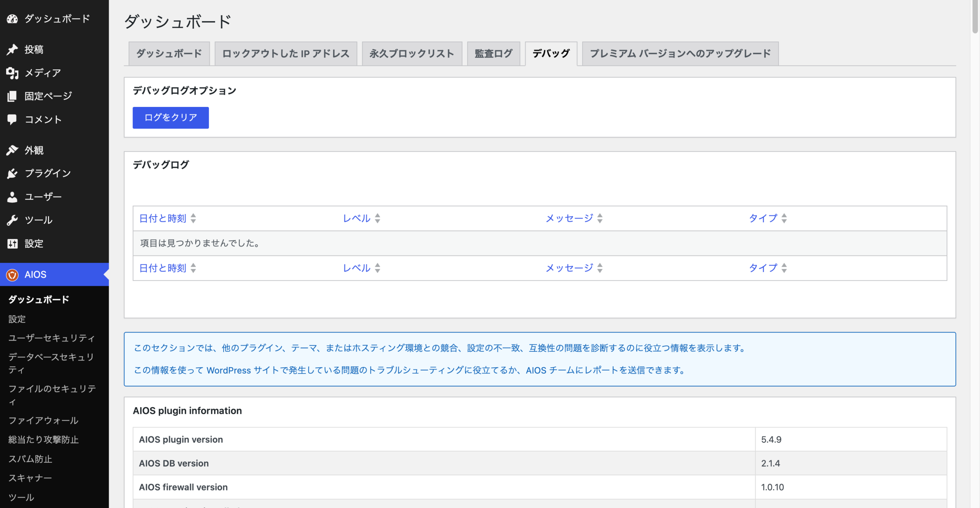The height and width of the screenshot is (508, 980).
Task: Sort by タイプ in table footer
Action: [768, 268]
